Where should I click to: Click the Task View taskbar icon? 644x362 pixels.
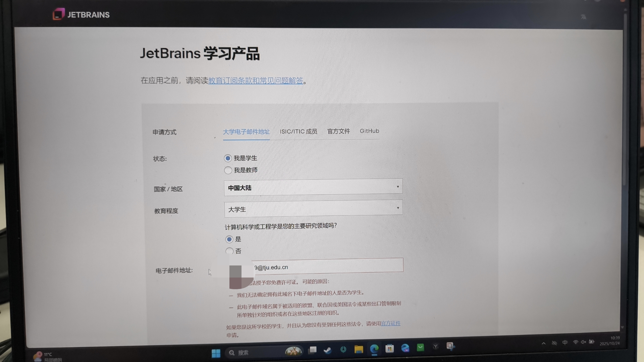tap(313, 350)
